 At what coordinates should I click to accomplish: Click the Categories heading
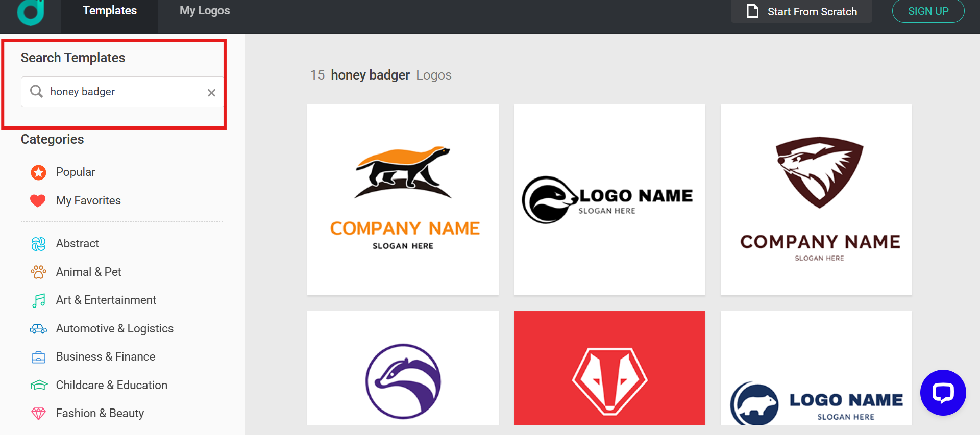coord(52,140)
